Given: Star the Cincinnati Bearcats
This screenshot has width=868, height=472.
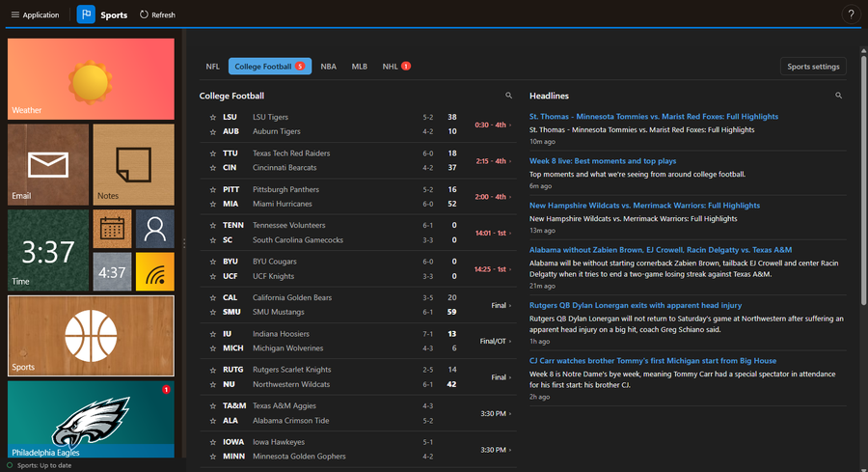Looking at the screenshot, I should point(212,168).
